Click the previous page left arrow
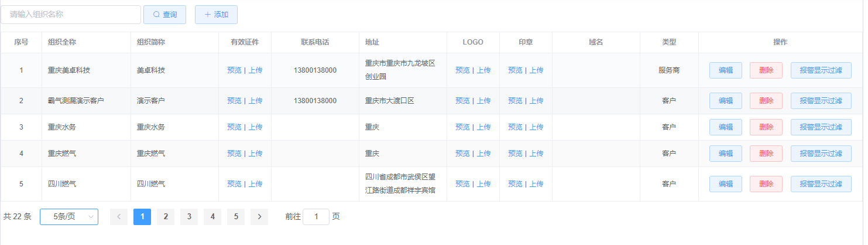The image size is (868, 245). [x=119, y=217]
